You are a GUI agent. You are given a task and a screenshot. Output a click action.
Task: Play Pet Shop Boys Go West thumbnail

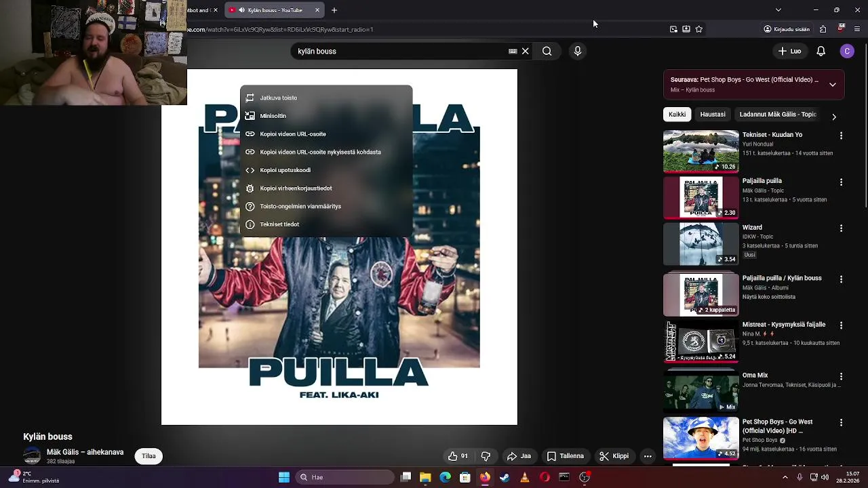(701, 439)
